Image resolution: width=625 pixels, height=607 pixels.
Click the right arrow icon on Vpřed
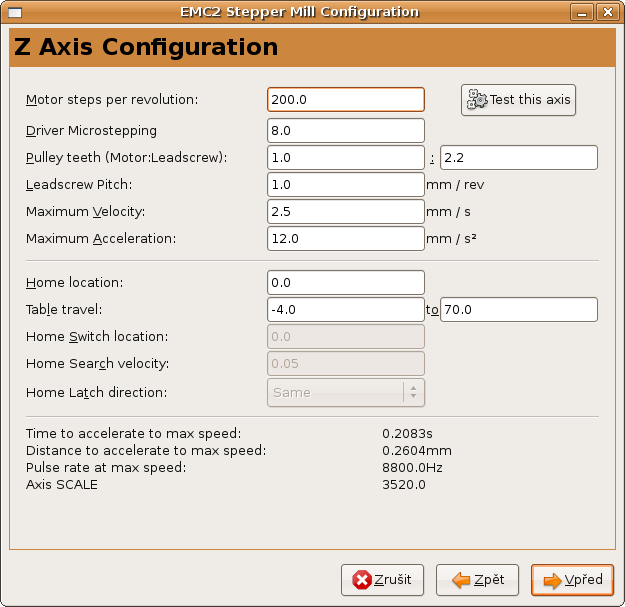[x=550, y=580]
